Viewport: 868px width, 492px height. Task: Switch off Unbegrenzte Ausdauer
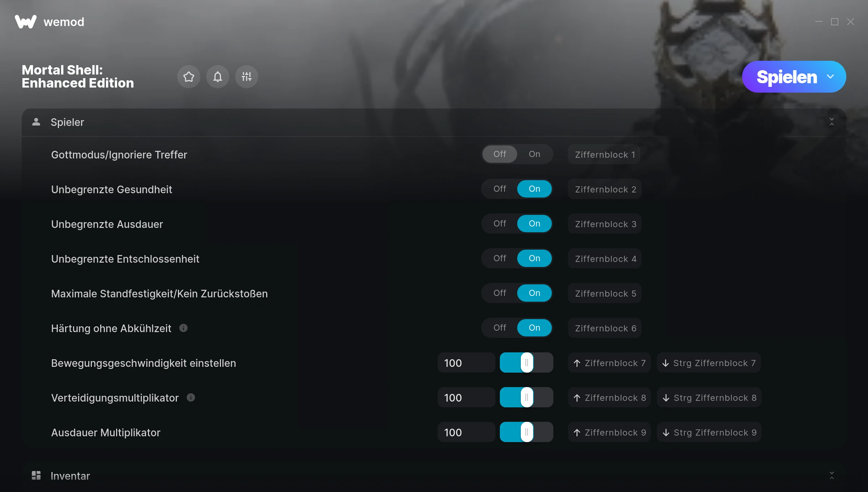pyautogui.click(x=500, y=224)
